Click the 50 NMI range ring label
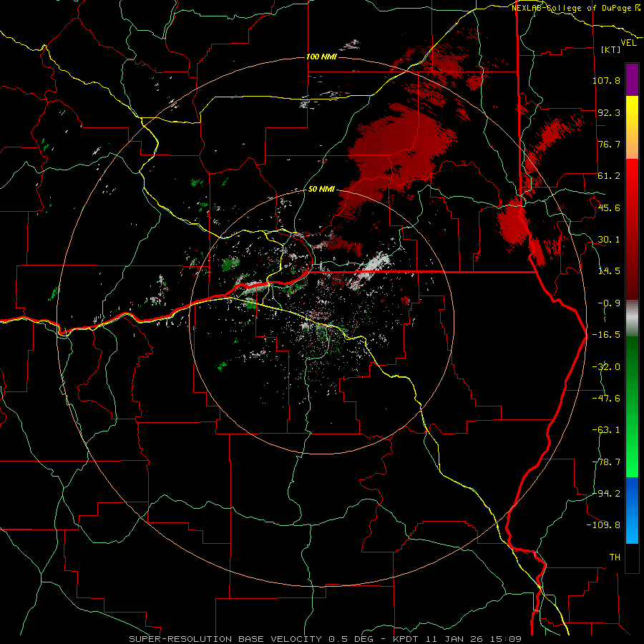This screenshot has width=644, height=644. tap(321, 190)
